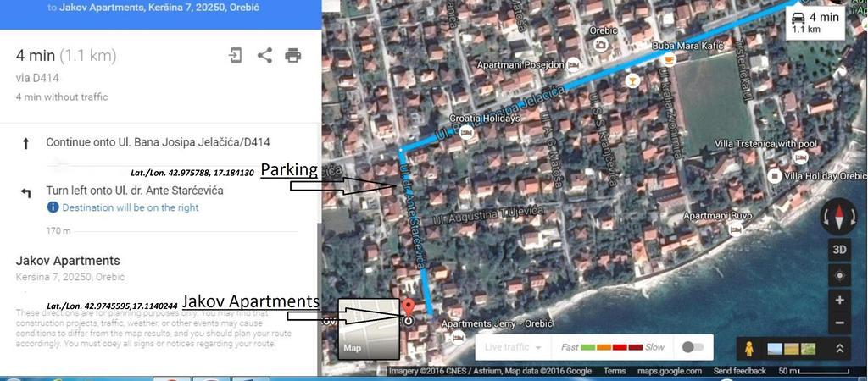Select Apartments Jerry - Orebic marker

pos(459,336)
